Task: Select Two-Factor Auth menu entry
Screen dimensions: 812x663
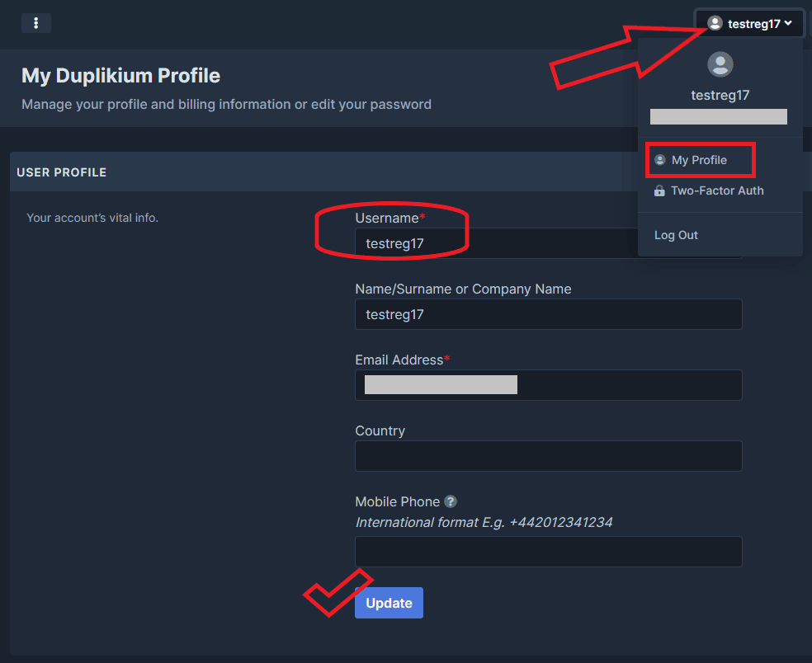Action: click(716, 191)
